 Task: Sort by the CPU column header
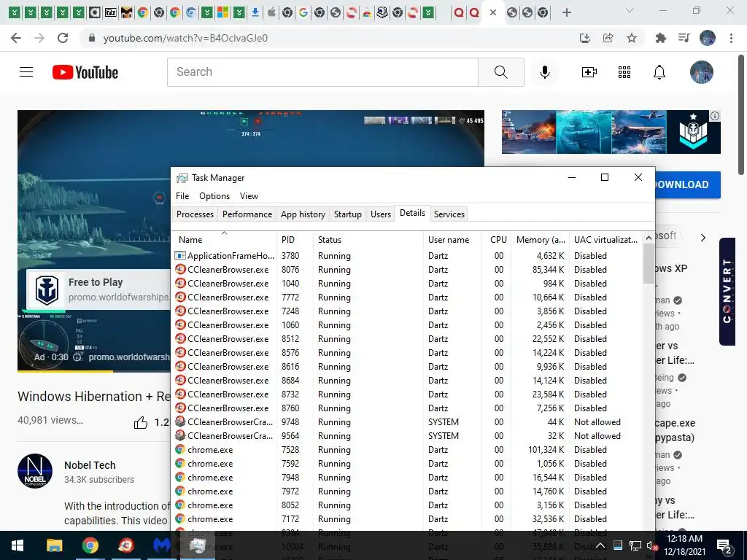point(497,239)
